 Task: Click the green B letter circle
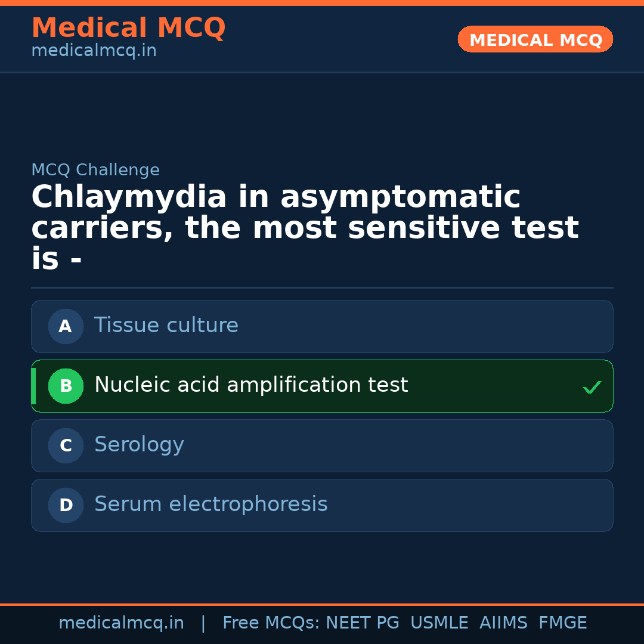point(66,386)
